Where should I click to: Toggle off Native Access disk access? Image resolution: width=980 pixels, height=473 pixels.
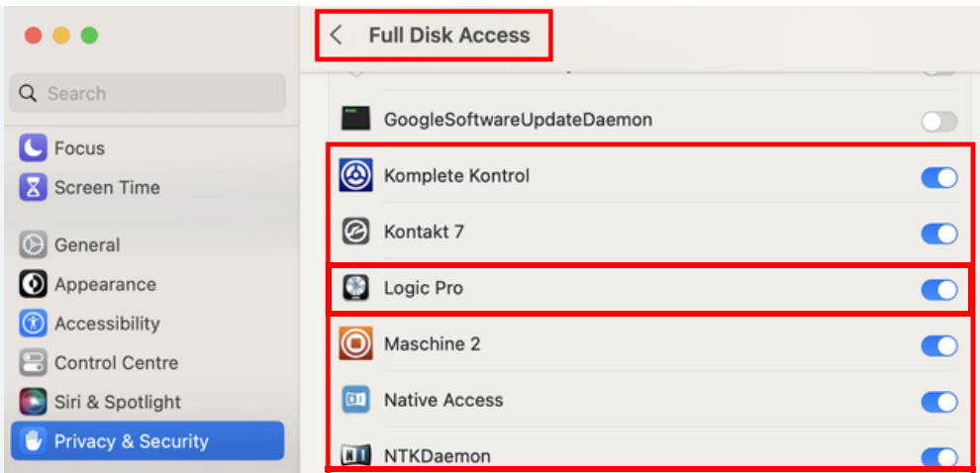tap(938, 402)
